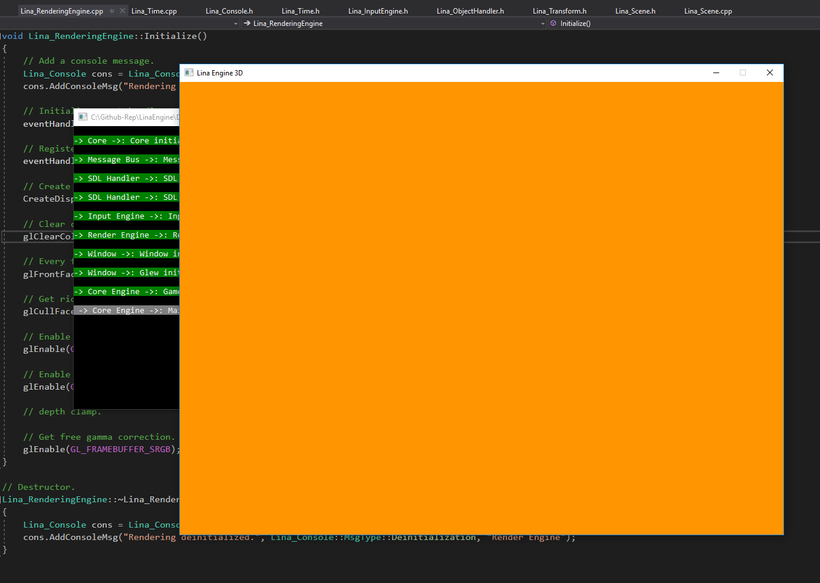Switch to the Lina_Scene.h tab
820x583 pixels.
tap(635, 11)
